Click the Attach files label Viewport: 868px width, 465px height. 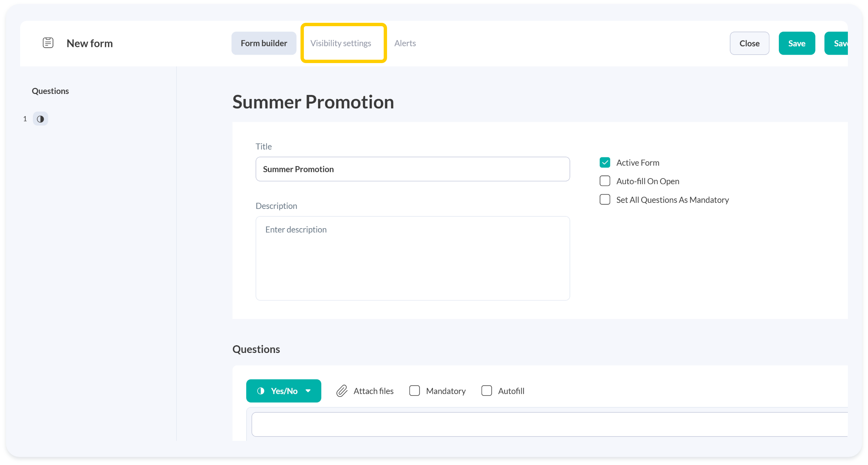tap(373, 391)
